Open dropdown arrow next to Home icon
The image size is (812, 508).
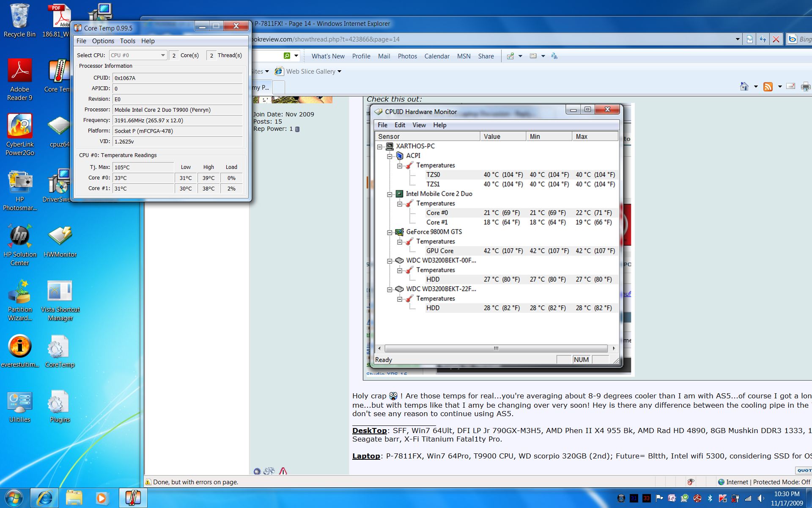click(x=756, y=87)
